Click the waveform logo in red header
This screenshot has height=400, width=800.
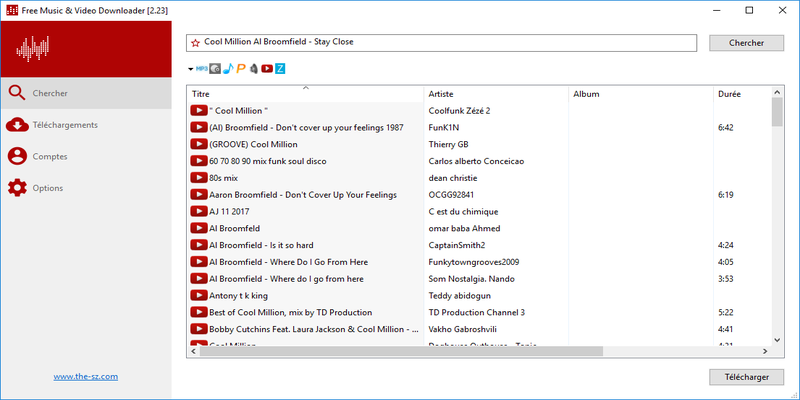(33, 49)
